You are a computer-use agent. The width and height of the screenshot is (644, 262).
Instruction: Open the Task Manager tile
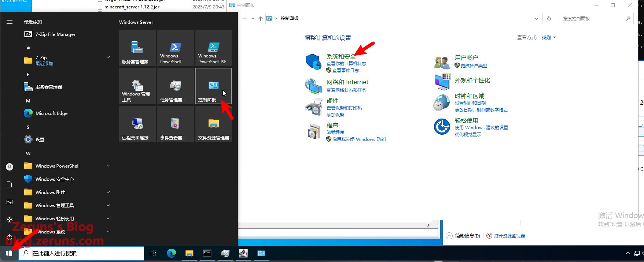pos(175,86)
